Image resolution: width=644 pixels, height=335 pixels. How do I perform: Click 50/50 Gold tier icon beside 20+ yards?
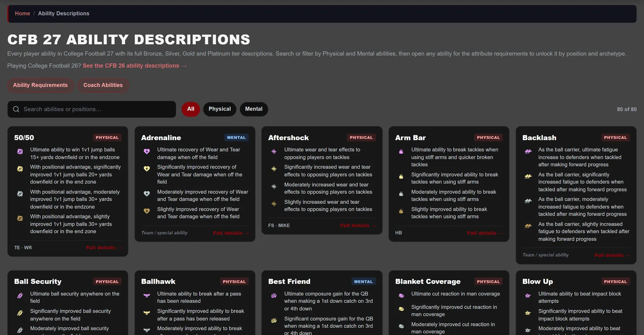pos(20,169)
